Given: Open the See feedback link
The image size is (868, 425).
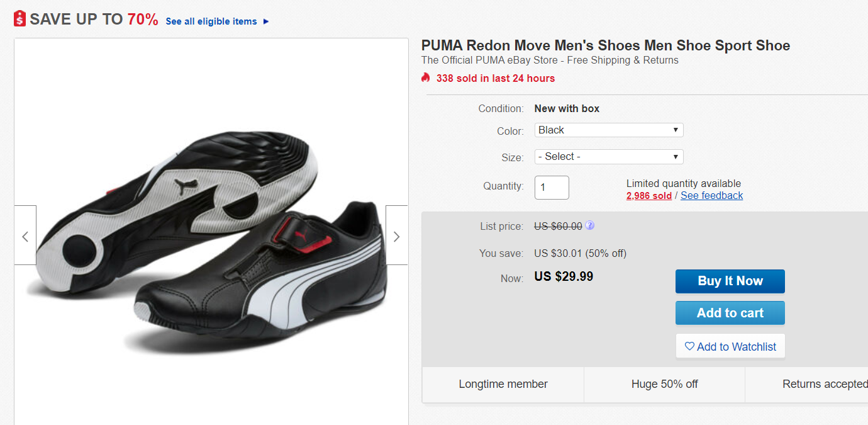Looking at the screenshot, I should pyautogui.click(x=711, y=196).
